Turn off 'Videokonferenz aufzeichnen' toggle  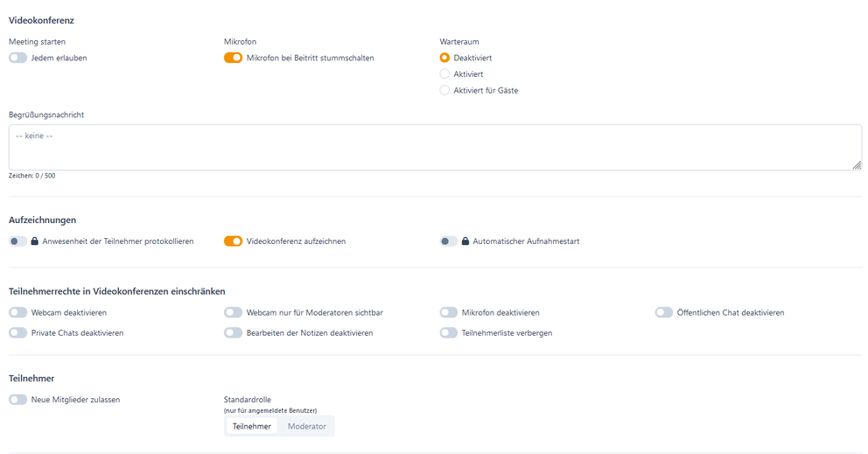click(233, 241)
